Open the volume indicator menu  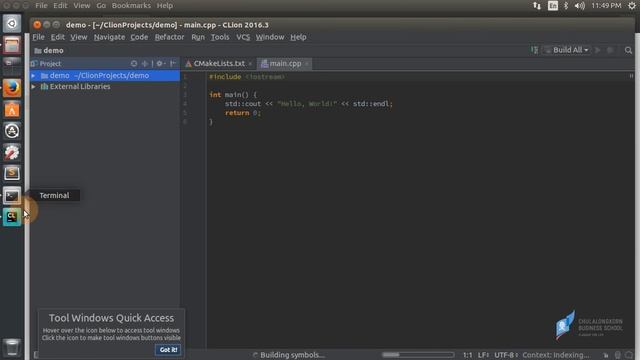pos(580,6)
